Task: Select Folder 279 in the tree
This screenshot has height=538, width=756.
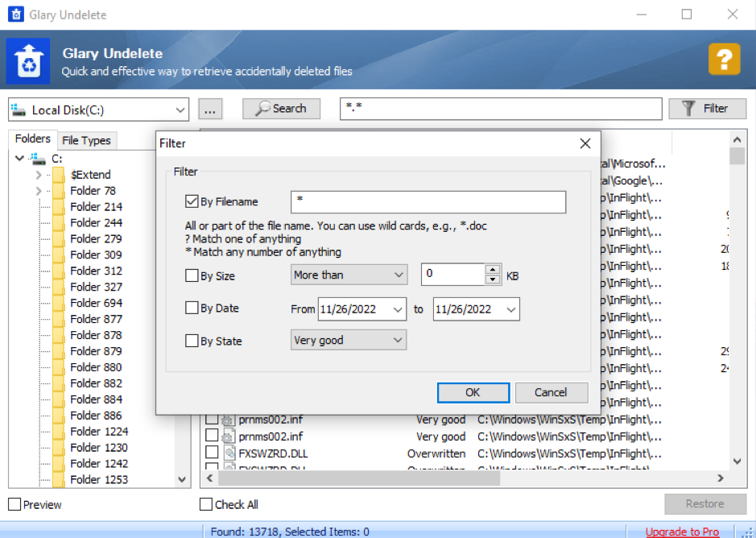Action: (97, 238)
